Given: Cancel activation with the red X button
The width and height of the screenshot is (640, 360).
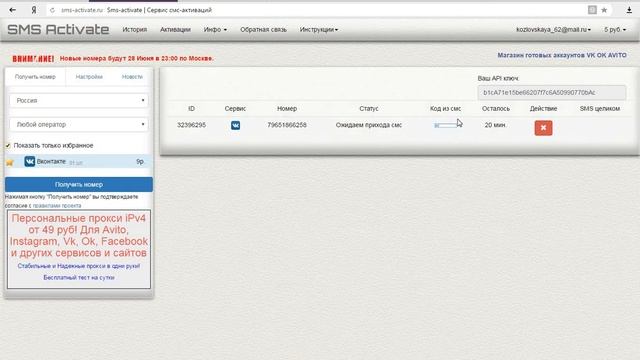Looking at the screenshot, I should coord(543,128).
